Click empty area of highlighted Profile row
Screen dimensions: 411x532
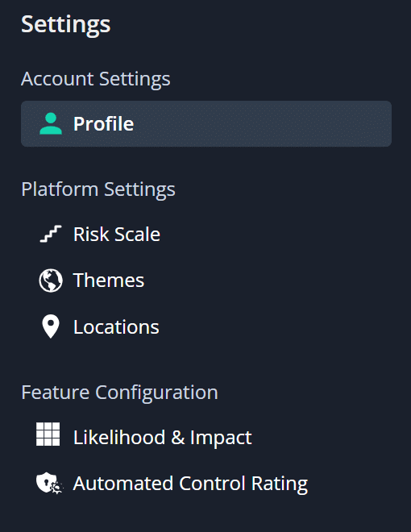coord(263,124)
